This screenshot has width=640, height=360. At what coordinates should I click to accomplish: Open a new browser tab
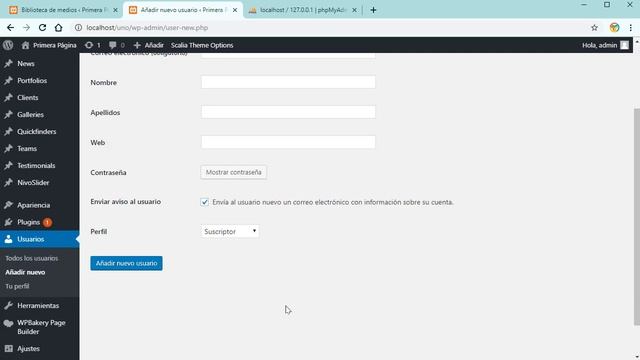373,10
